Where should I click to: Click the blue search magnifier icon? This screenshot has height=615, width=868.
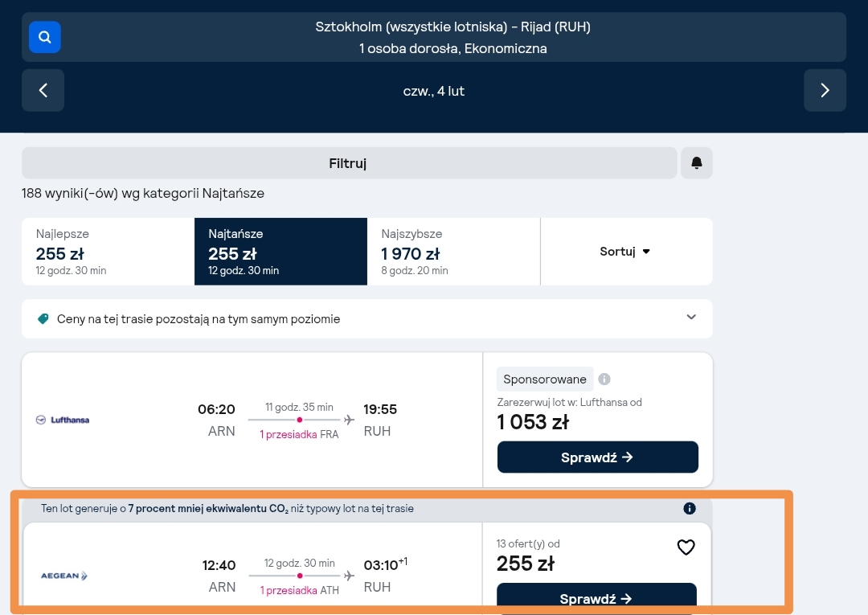tap(45, 37)
